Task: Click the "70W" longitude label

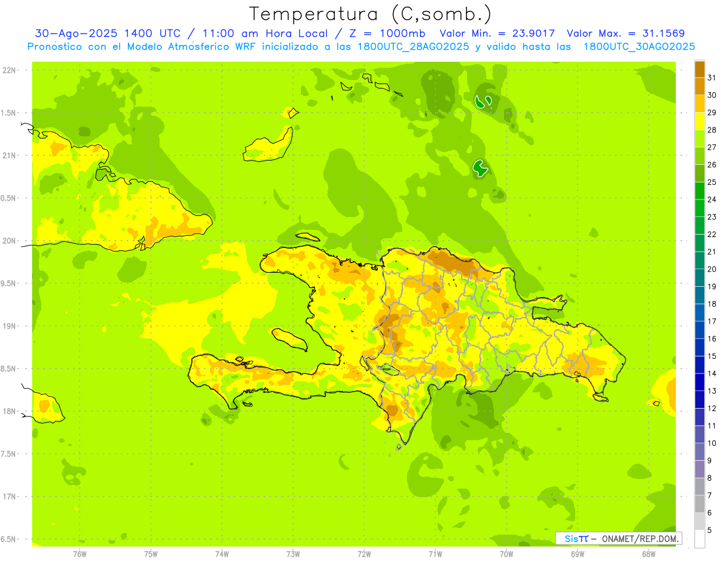Action: (507, 554)
